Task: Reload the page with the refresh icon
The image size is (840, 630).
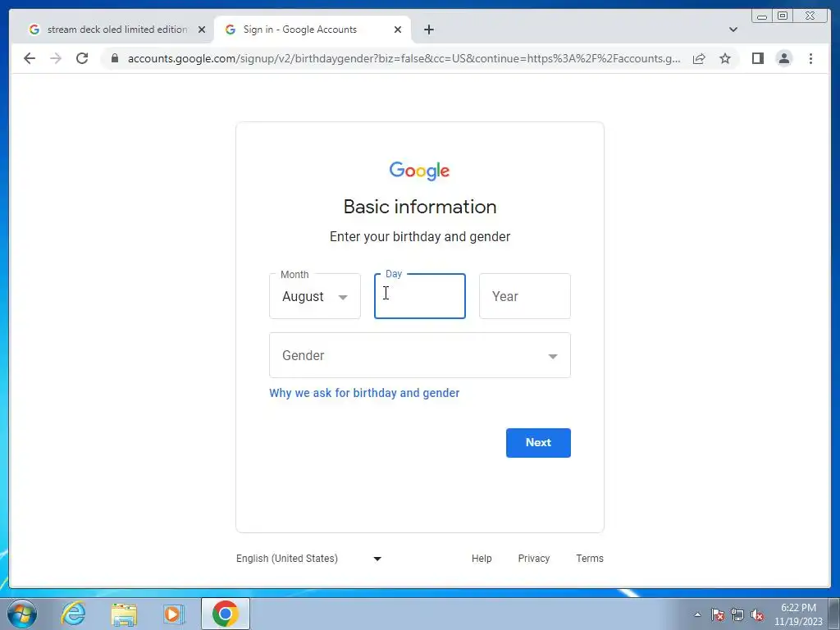Action: [82, 58]
